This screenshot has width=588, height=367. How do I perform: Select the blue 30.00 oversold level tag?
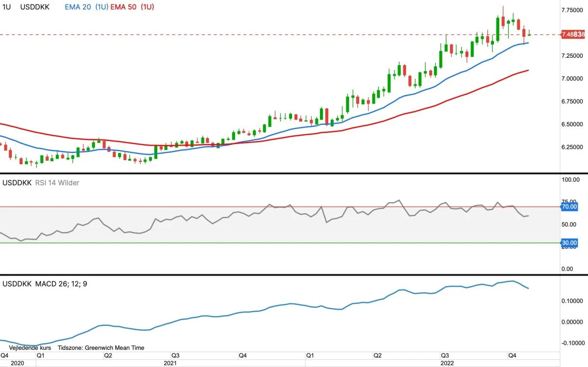point(569,243)
